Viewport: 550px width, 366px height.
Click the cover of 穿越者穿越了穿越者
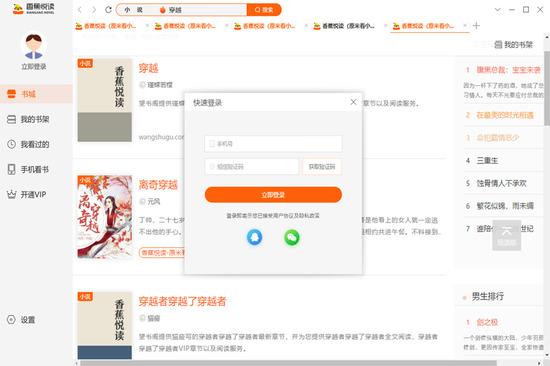pos(105,325)
